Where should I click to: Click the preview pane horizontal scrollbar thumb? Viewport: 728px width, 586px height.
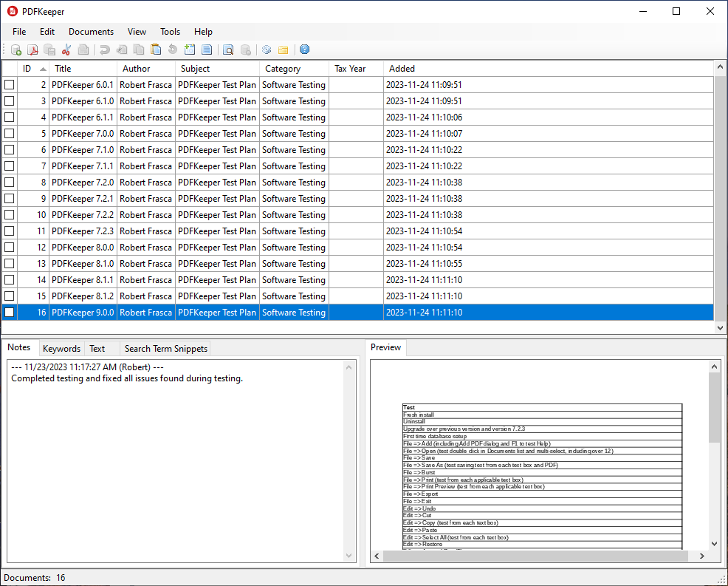535,556
